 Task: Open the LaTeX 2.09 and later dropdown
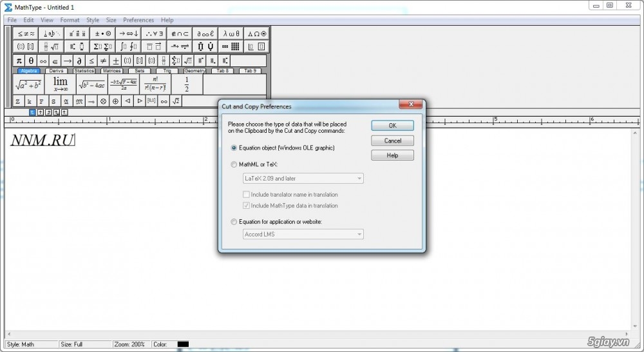point(303,179)
